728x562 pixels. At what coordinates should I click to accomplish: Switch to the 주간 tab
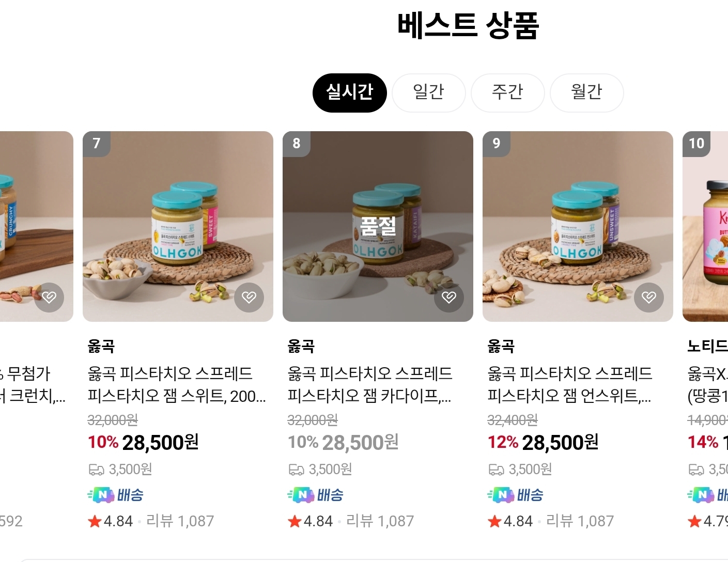pyautogui.click(x=507, y=93)
